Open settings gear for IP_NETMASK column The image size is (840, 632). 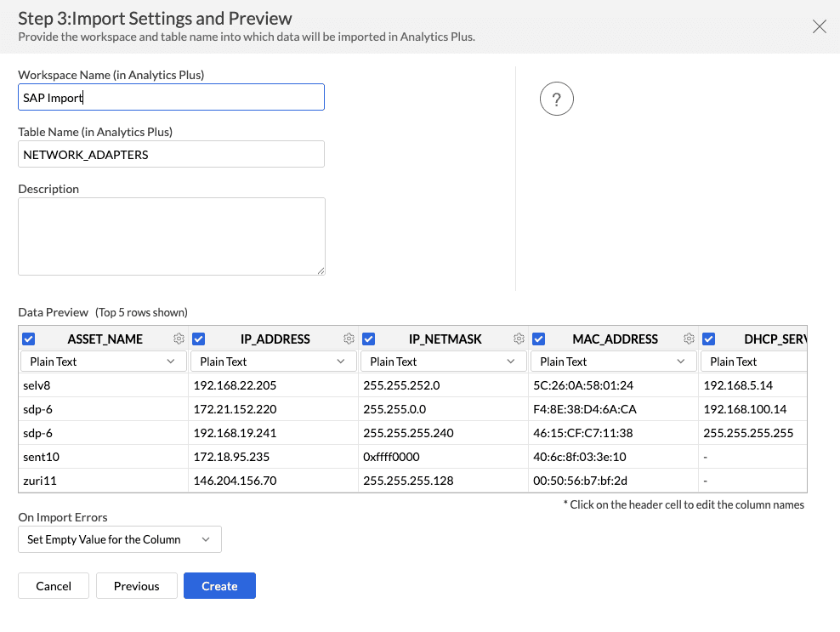tap(519, 339)
